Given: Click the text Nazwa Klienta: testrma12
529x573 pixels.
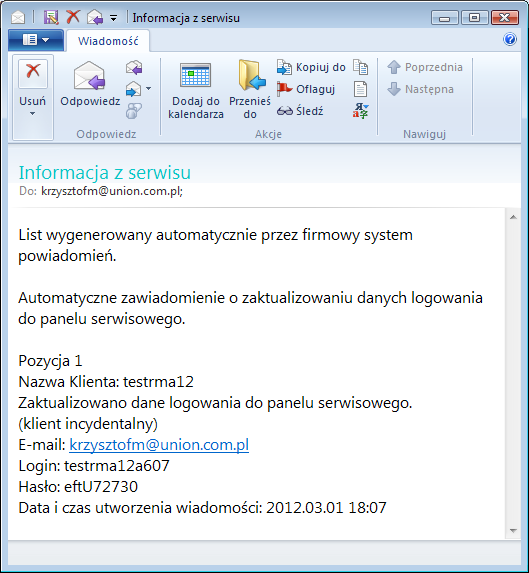Looking at the screenshot, I should 106,382.
